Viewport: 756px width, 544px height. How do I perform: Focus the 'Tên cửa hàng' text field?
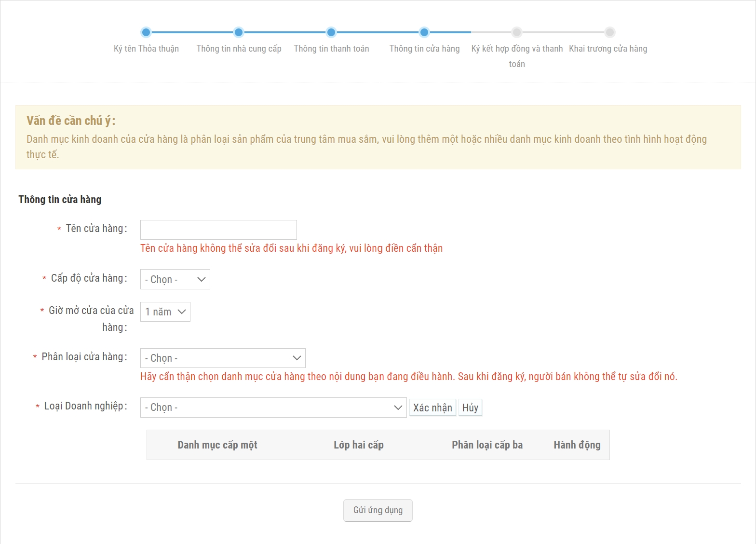[218, 230]
